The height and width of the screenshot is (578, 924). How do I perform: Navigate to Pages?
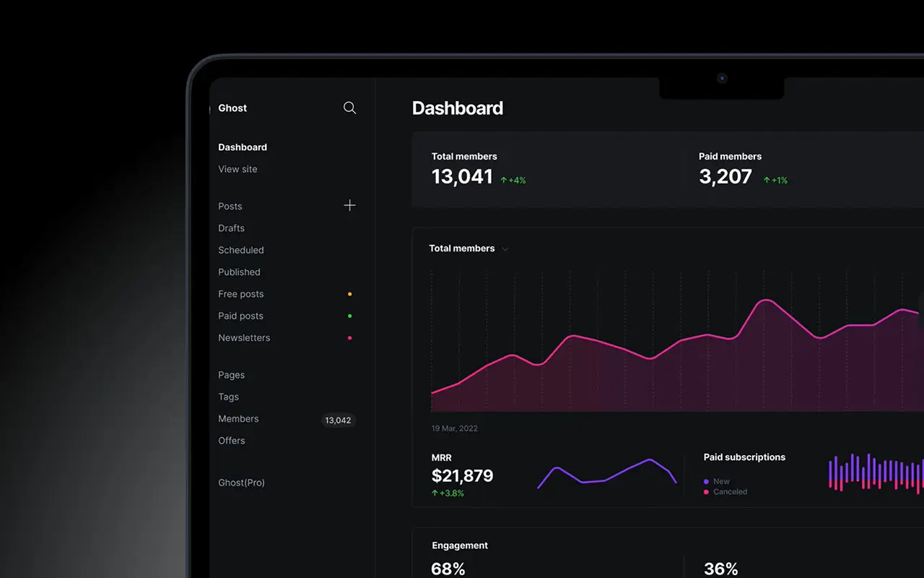(x=231, y=375)
